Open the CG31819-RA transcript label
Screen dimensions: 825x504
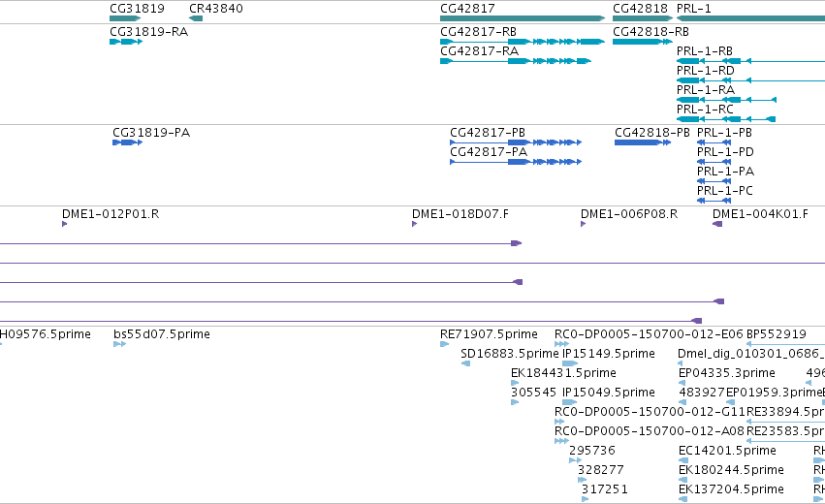pos(149,32)
